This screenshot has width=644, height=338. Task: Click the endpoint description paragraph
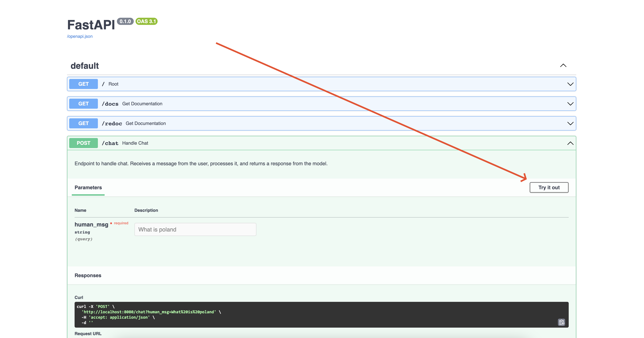[201, 163]
